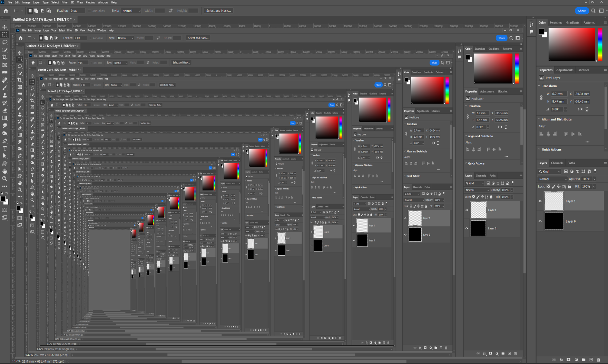Select the Crop tool
The width and height of the screenshot is (608, 364).
tap(4, 58)
